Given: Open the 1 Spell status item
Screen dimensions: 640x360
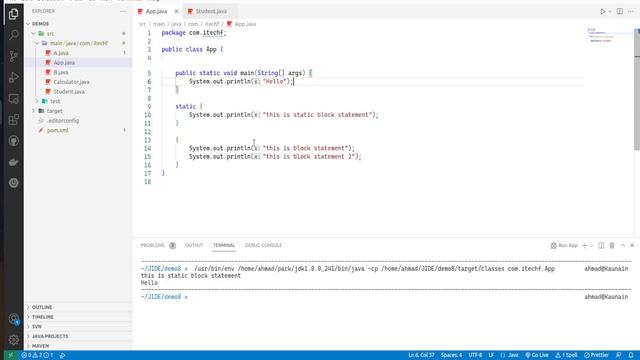Looking at the screenshot, I should pos(566,355).
